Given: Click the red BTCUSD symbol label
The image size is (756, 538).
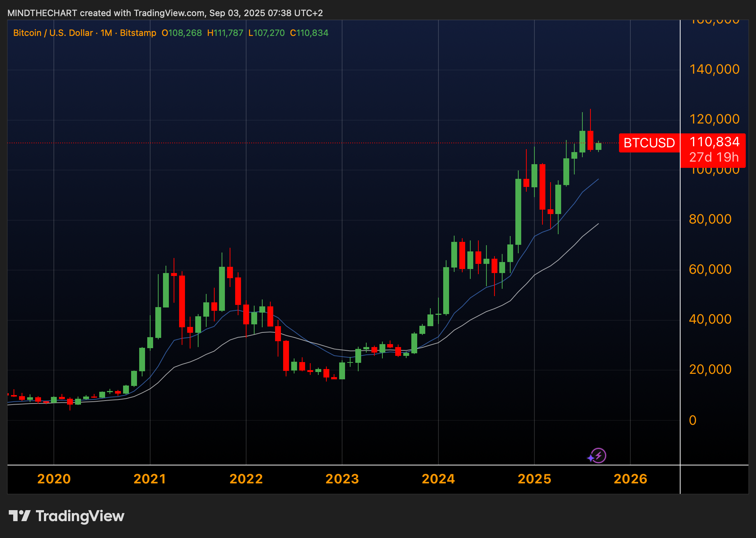Looking at the screenshot, I should 649,143.
